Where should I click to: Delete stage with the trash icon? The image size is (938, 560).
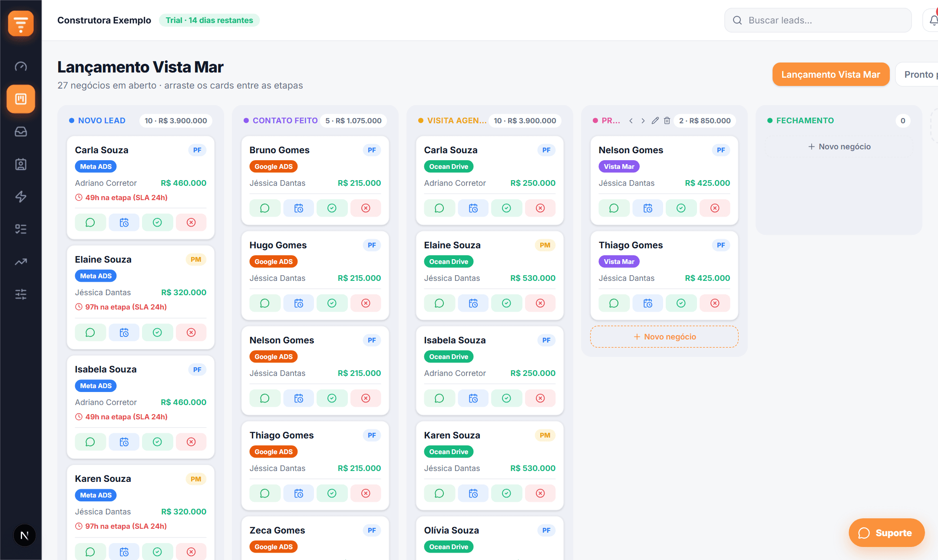coord(667,121)
